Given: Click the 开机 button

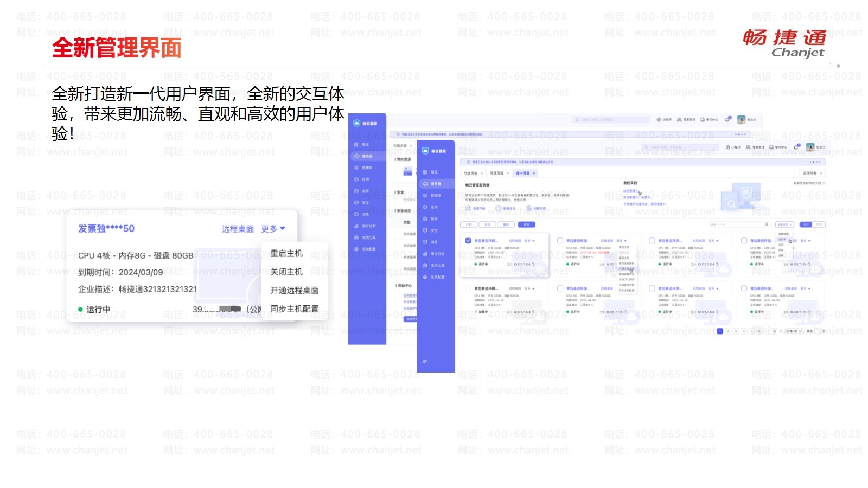Looking at the screenshot, I should click(469, 224).
